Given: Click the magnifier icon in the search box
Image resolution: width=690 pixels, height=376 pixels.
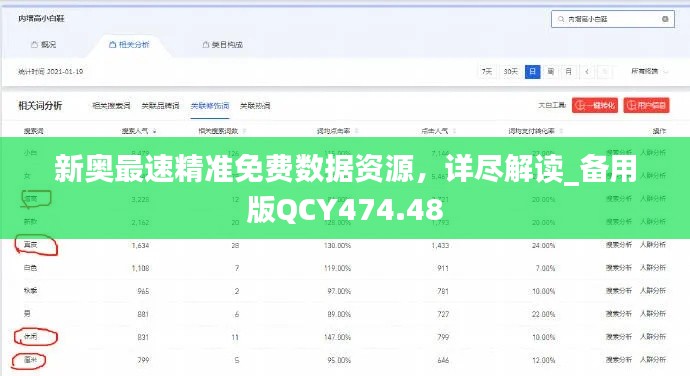Looking at the screenshot, I should (561, 19).
